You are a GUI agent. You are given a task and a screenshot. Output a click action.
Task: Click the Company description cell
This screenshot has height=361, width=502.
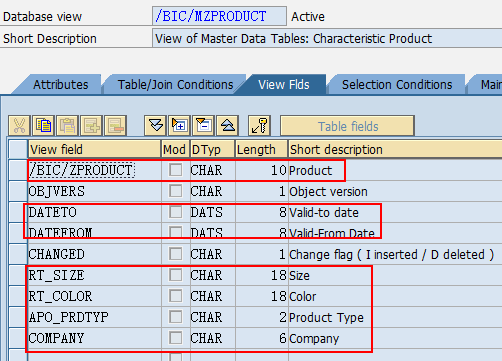pyautogui.click(x=395, y=338)
